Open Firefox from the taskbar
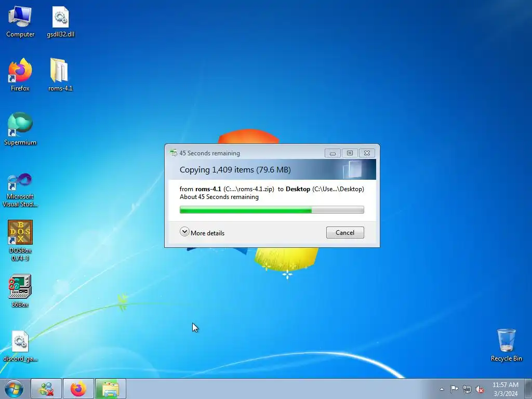The image size is (532, 399). pos(78,389)
